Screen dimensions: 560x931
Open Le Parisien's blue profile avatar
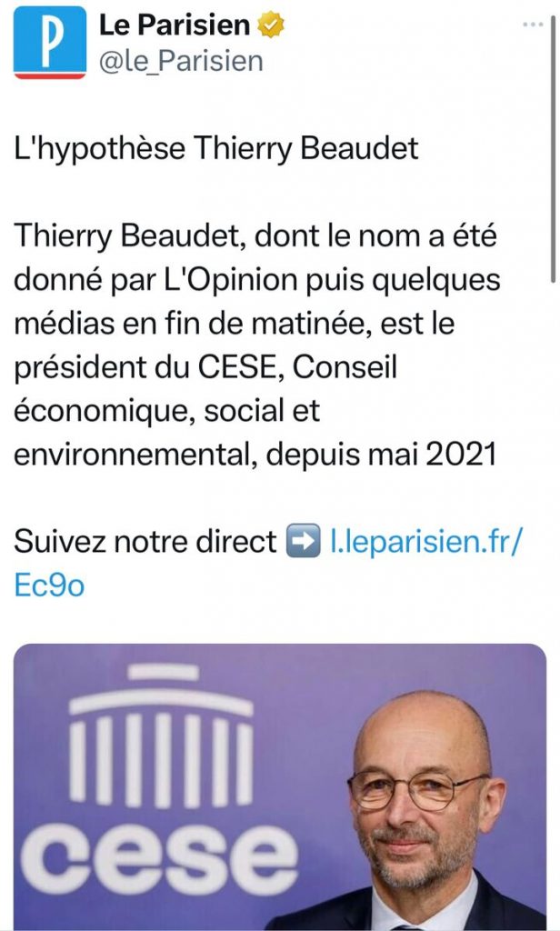(x=50, y=43)
